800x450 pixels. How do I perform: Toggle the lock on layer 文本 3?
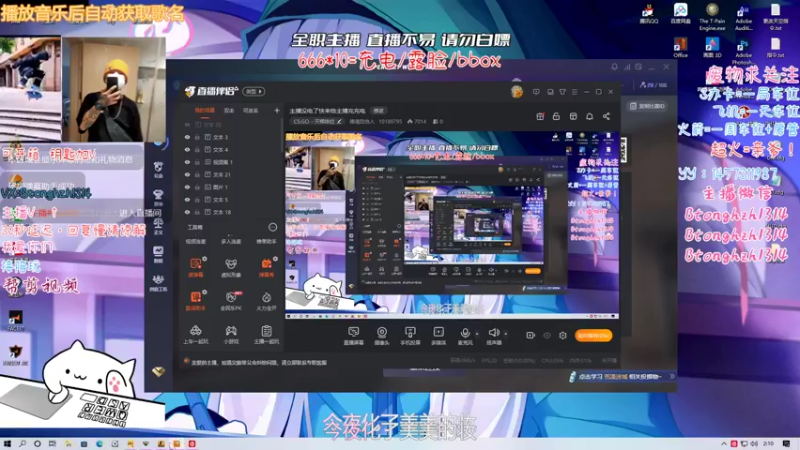pyautogui.click(x=197, y=137)
